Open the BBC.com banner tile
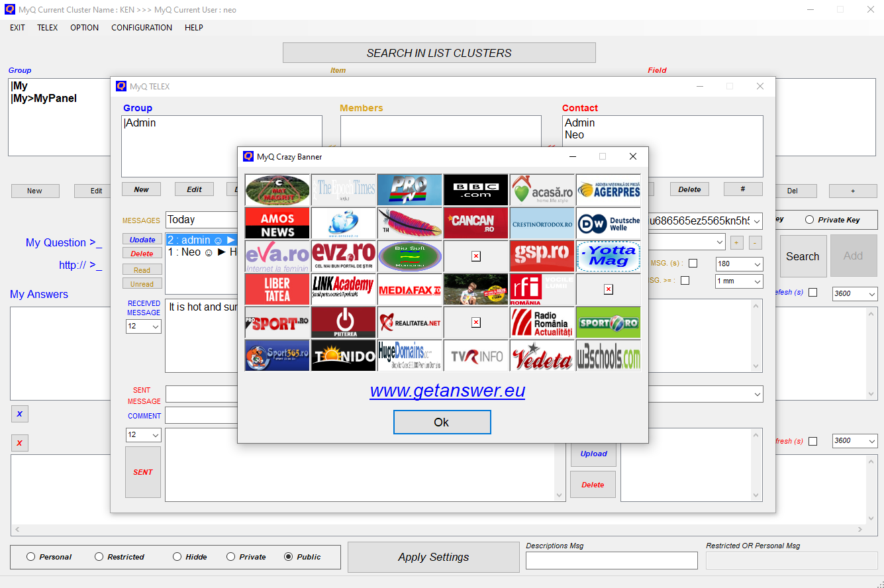 [476, 190]
